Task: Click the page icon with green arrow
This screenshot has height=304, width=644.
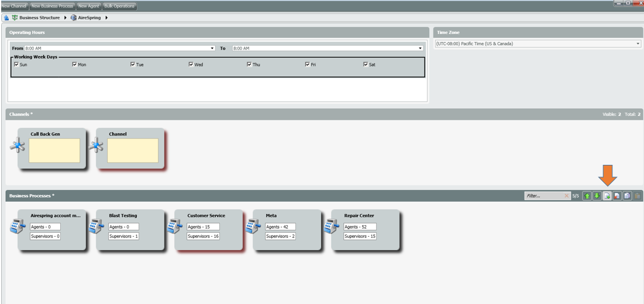Action: 607,196
